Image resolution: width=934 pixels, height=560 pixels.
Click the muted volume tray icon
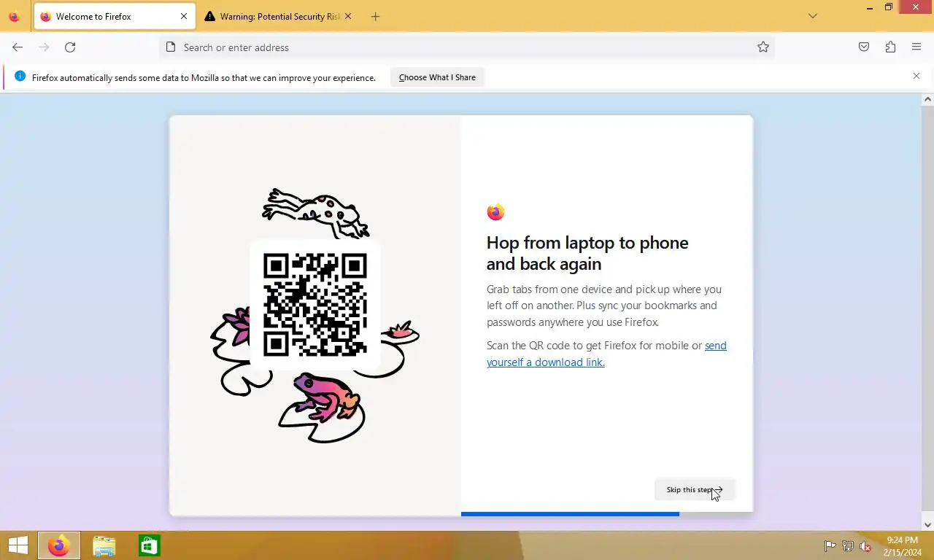pyautogui.click(x=866, y=546)
